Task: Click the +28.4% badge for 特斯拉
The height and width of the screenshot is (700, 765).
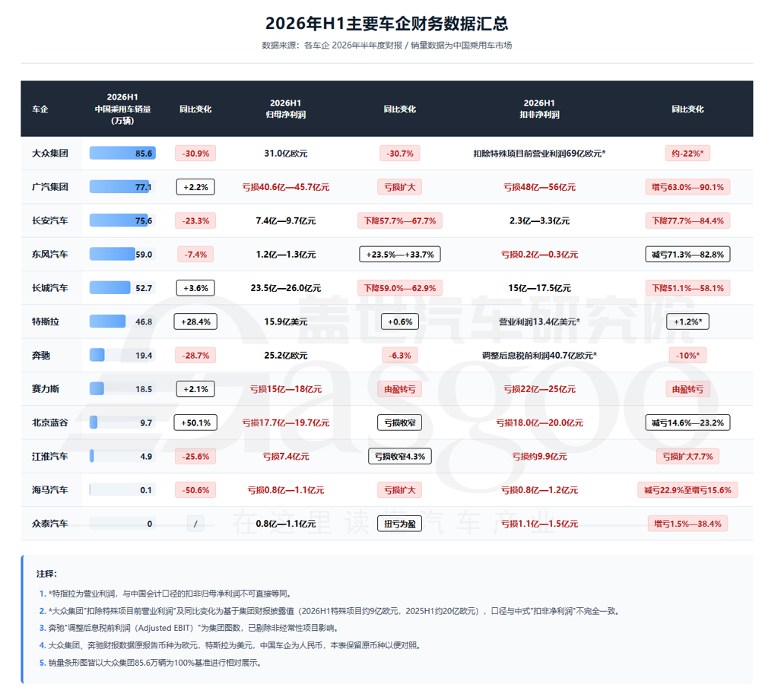Action: 195,321
